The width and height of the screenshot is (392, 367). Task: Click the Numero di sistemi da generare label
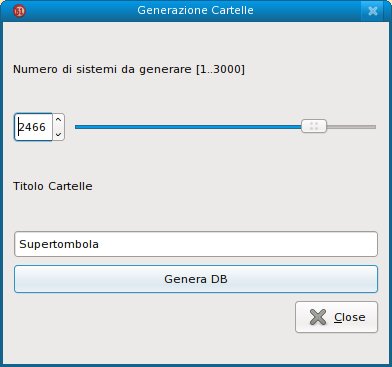102,69
